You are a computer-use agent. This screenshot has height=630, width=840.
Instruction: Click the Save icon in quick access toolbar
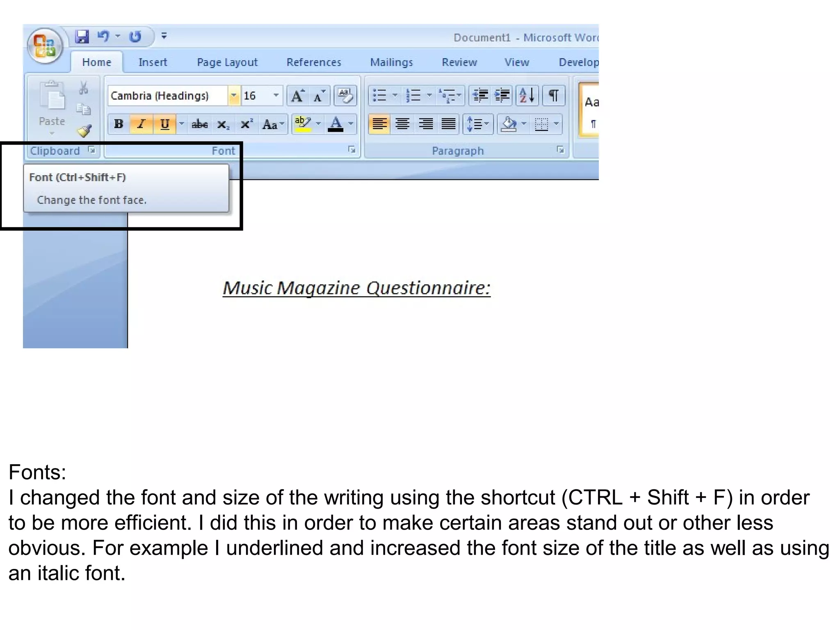coord(82,37)
